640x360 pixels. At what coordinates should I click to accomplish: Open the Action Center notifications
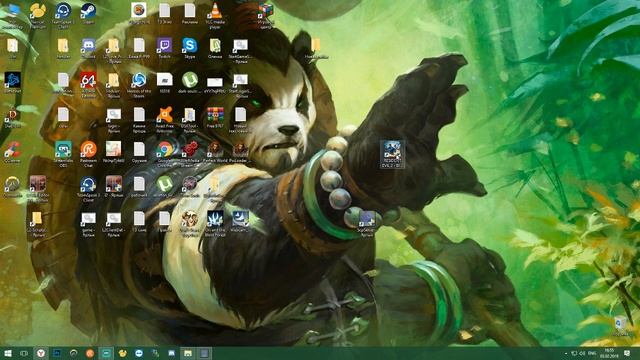627,353
